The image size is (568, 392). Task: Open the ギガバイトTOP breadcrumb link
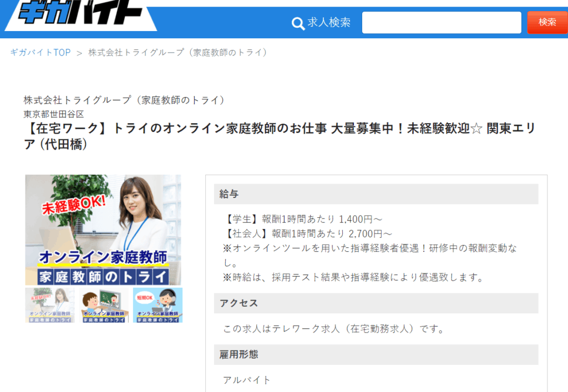40,53
